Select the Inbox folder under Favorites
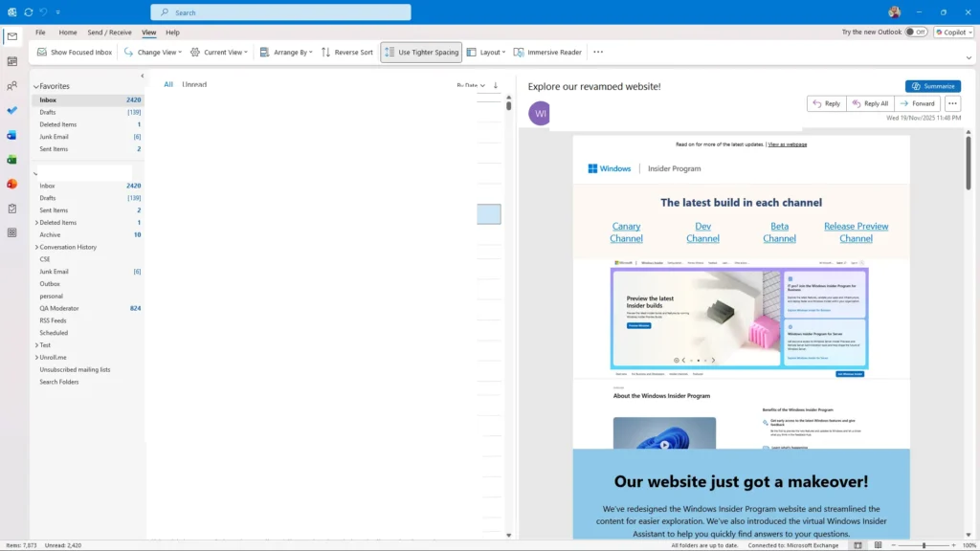This screenshot has width=980, height=551. tap(88, 99)
